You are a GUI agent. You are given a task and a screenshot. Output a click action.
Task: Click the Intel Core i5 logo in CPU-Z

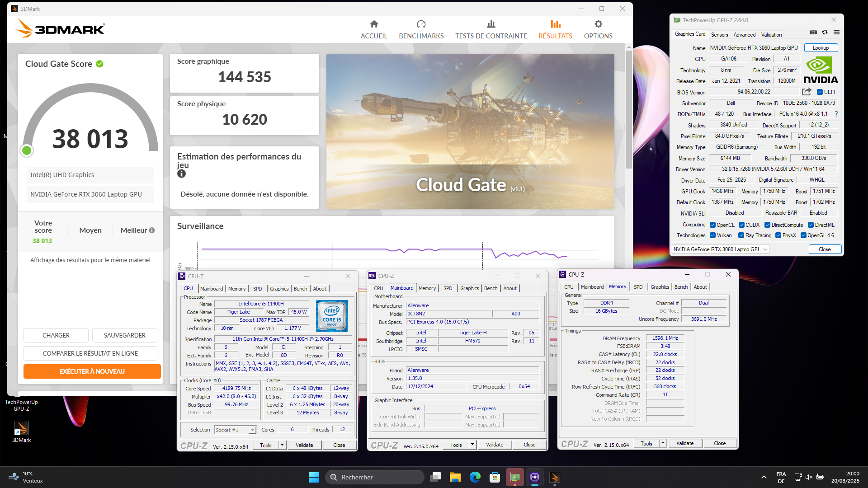(332, 316)
